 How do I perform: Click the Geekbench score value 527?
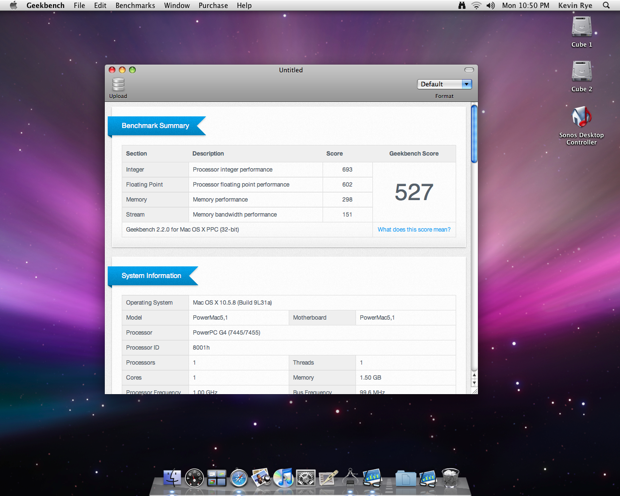[414, 192]
